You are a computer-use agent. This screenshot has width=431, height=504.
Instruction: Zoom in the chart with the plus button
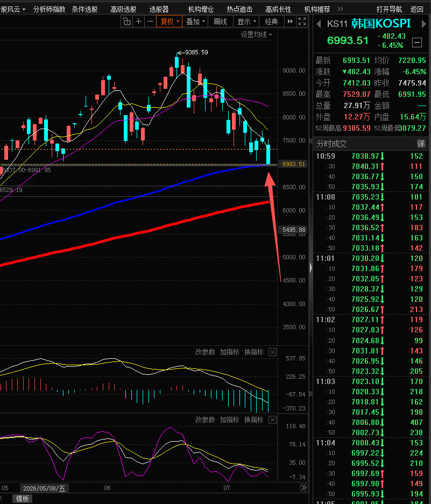(x=139, y=22)
